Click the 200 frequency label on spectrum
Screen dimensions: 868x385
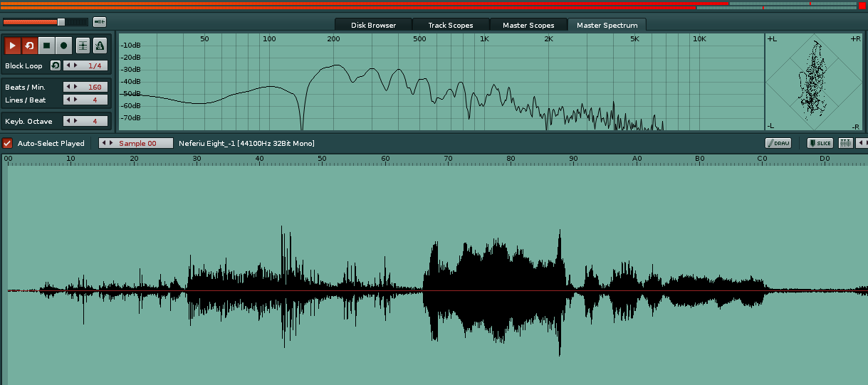333,38
